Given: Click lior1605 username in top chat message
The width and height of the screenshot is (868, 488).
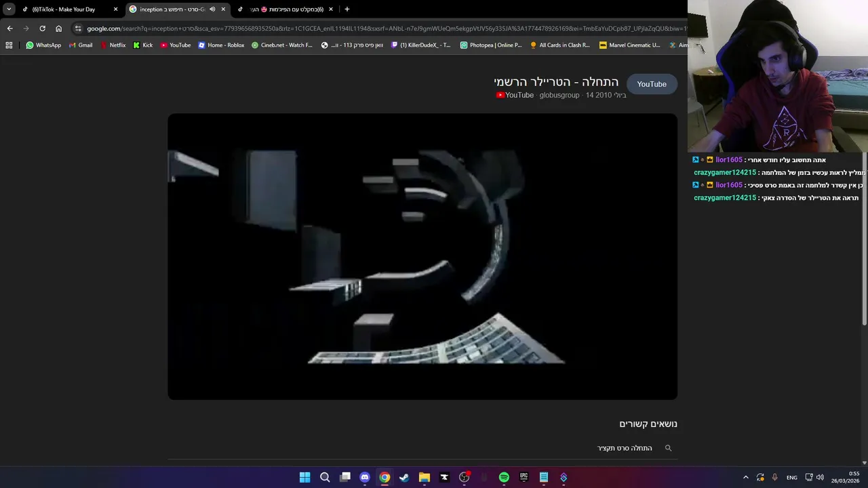Looking at the screenshot, I should click(729, 160).
